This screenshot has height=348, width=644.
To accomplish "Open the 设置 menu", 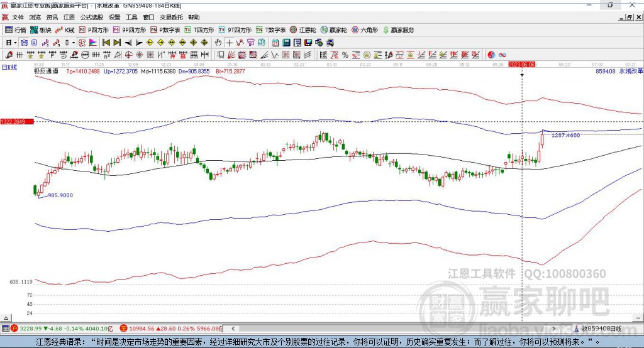I will (114, 17).
